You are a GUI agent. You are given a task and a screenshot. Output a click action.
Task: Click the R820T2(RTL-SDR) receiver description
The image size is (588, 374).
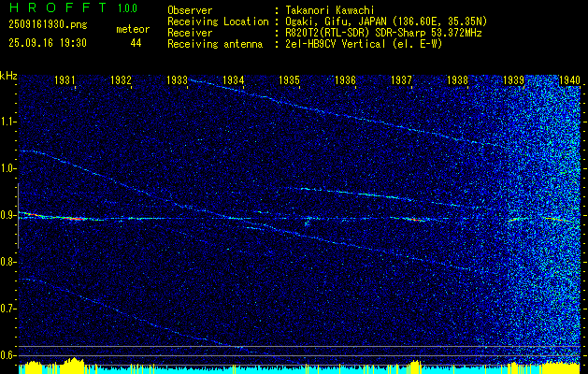383,33
